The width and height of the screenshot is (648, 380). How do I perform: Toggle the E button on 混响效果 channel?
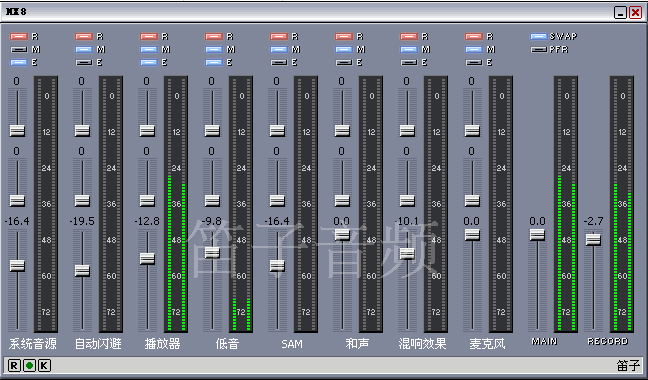[x=408, y=62]
